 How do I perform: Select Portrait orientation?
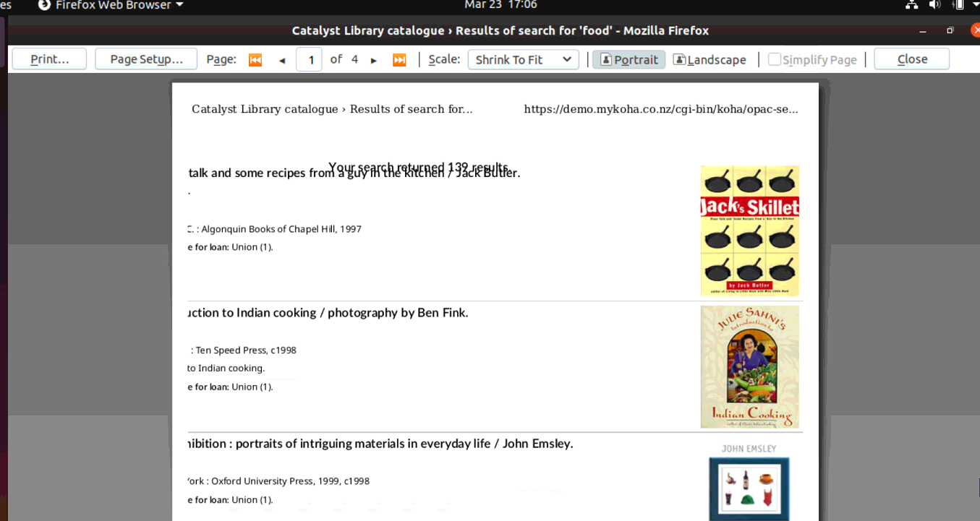629,59
